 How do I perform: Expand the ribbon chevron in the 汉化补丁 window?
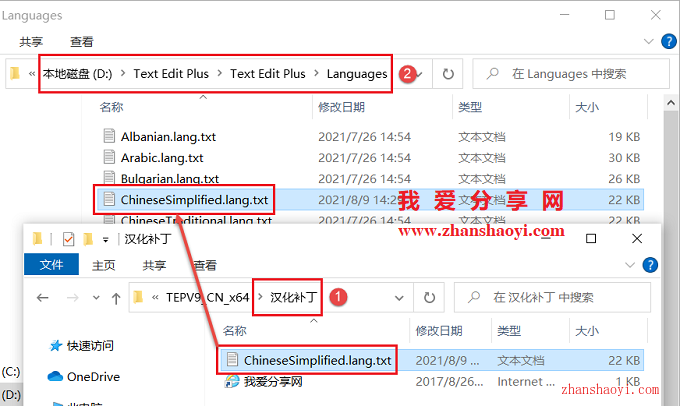click(630, 265)
